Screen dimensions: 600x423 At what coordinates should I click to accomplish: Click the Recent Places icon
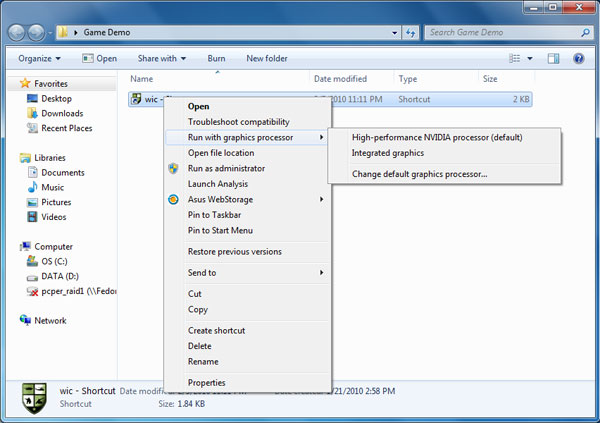coord(32,128)
